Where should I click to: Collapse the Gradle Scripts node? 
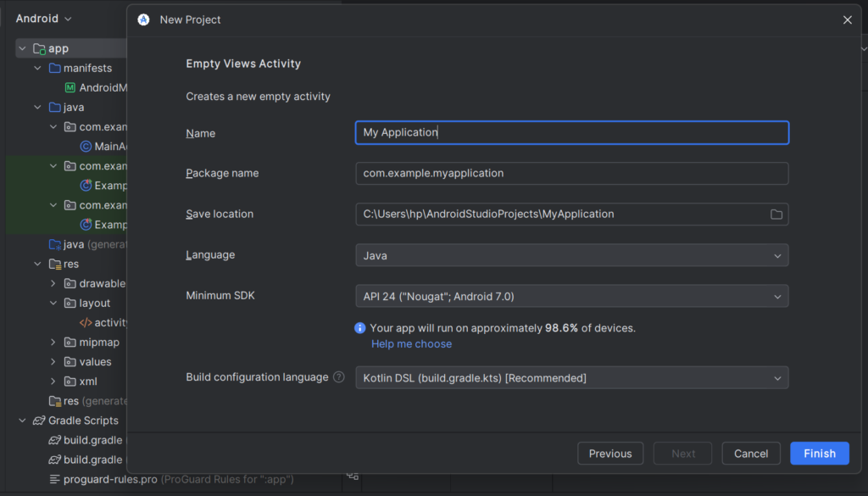(22, 421)
